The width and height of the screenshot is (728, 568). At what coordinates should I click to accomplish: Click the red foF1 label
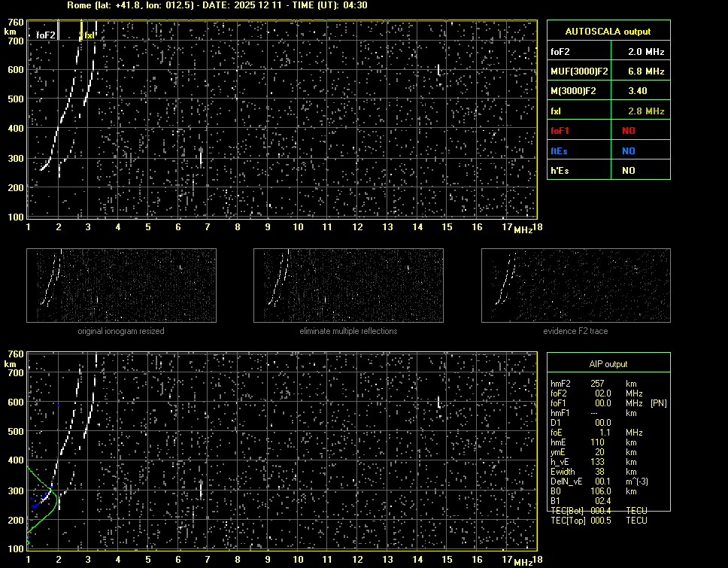(x=561, y=131)
